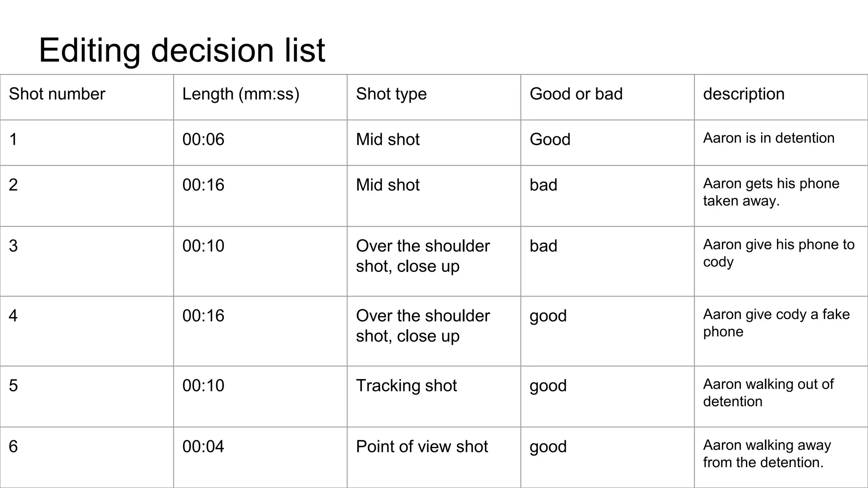The width and height of the screenshot is (868, 488).
Task: Click "Aaron give cody a fake phone" text
Action: click(776, 323)
